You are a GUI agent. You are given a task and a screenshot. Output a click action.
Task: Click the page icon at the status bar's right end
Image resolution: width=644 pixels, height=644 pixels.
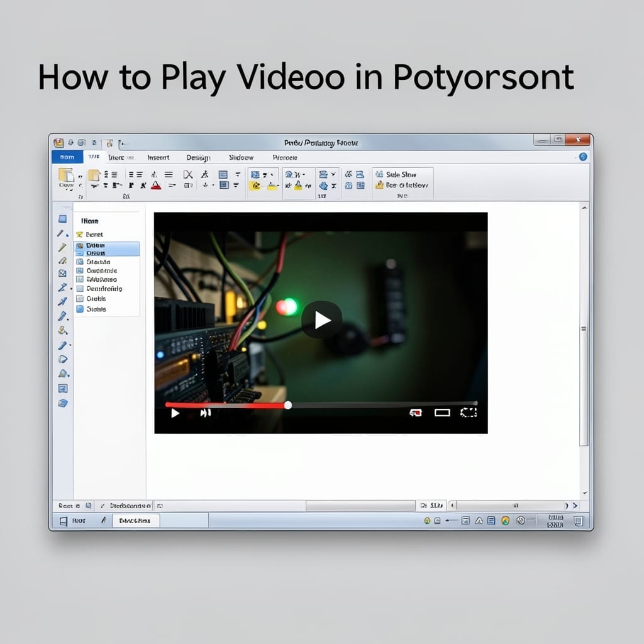click(x=579, y=521)
